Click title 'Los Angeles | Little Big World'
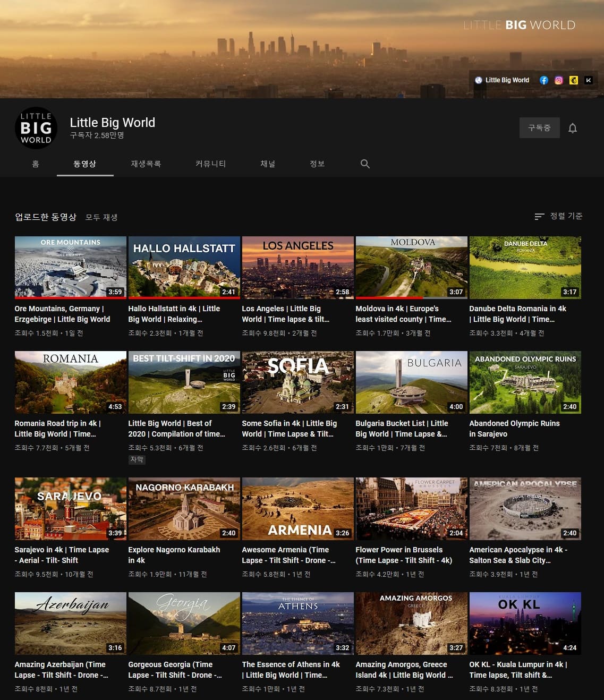Viewport: 604px width, 700px height. pyautogui.click(x=286, y=314)
